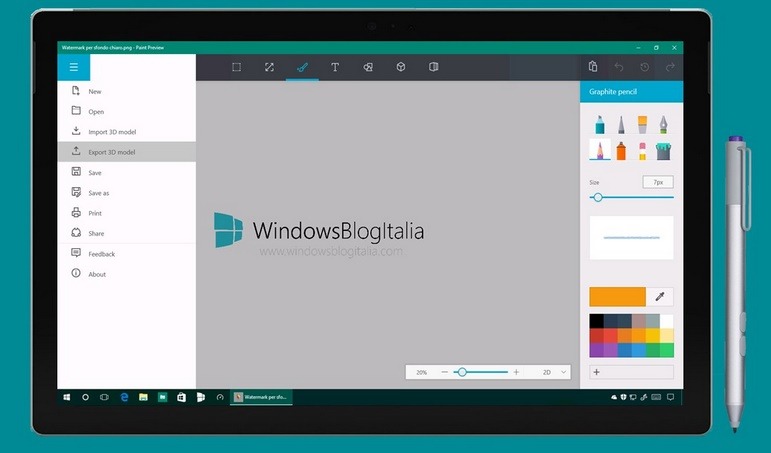Choose the pink eraser tool
The width and height of the screenshot is (771, 453).
tap(642, 151)
